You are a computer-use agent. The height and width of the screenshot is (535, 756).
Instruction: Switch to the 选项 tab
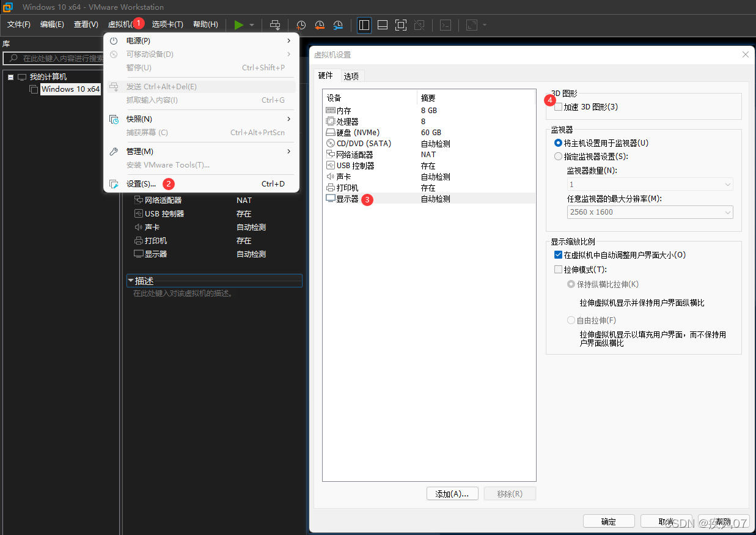click(351, 76)
